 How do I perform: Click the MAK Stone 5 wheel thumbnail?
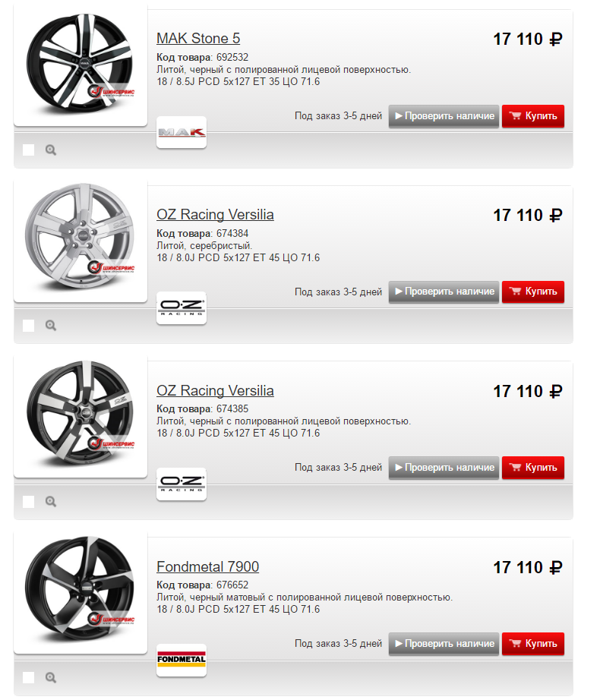pyautogui.click(x=80, y=63)
